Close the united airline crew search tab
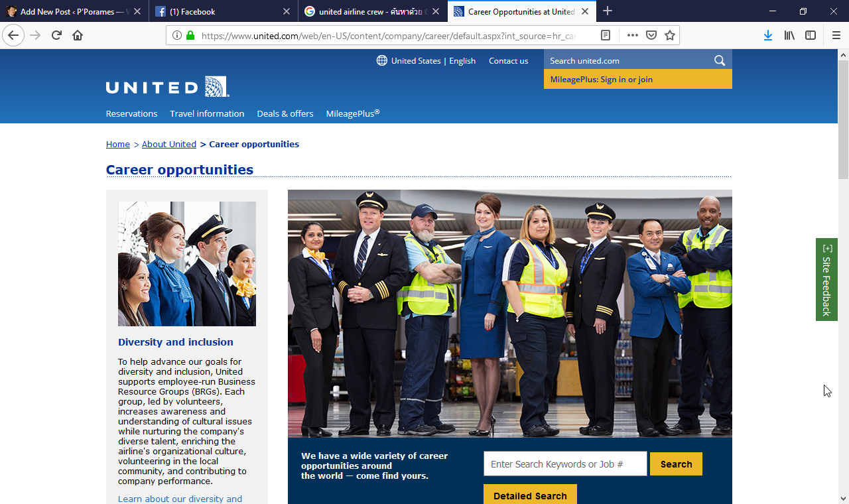849x504 pixels. (x=436, y=11)
